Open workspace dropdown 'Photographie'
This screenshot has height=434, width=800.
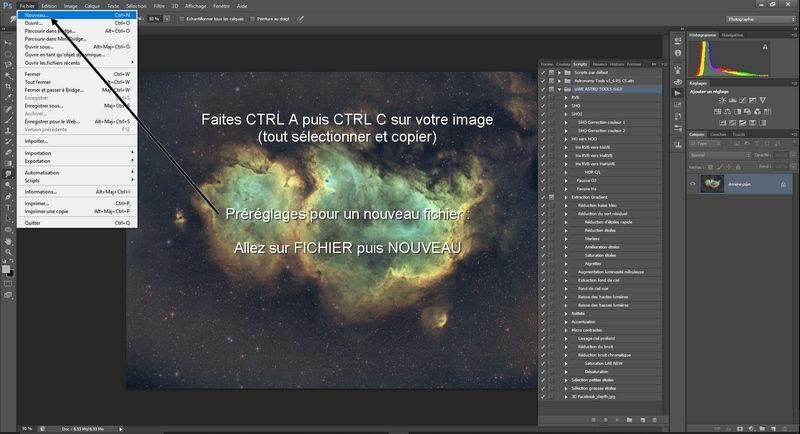point(760,19)
